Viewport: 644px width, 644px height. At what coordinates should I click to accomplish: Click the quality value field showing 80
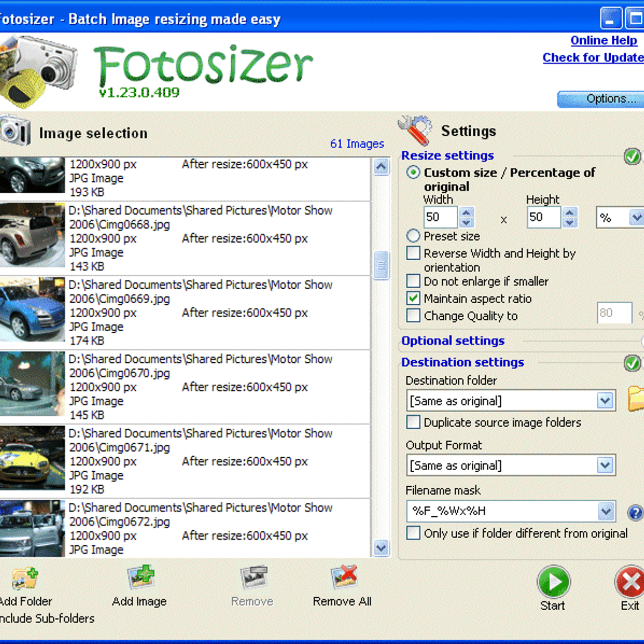614,313
